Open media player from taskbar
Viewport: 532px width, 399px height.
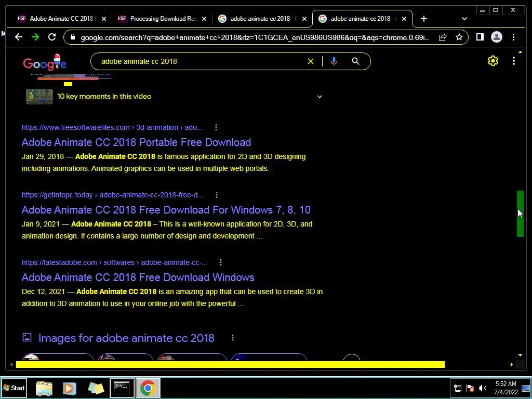point(69,388)
